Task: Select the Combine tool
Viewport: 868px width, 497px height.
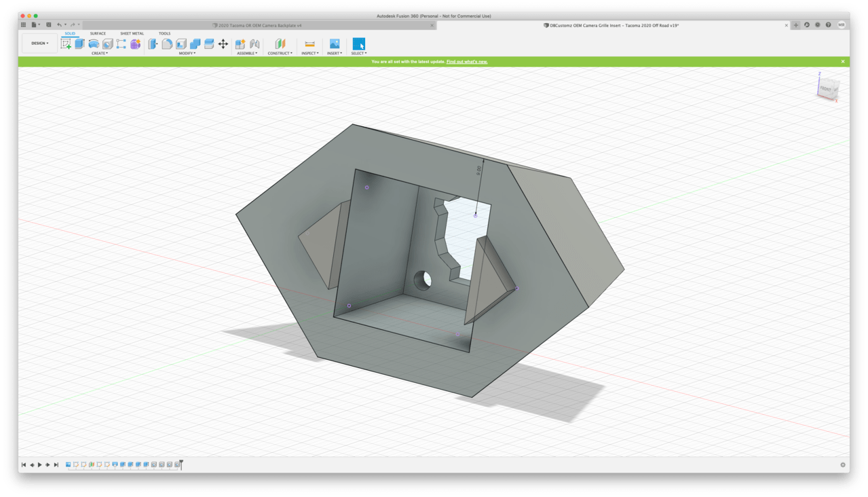Action: (195, 43)
